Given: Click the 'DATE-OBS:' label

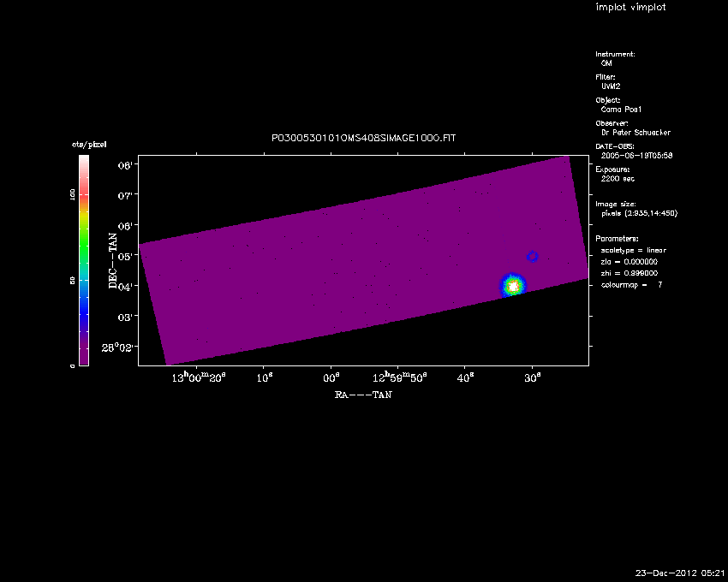Looking at the screenshot, I should [615, 146].
